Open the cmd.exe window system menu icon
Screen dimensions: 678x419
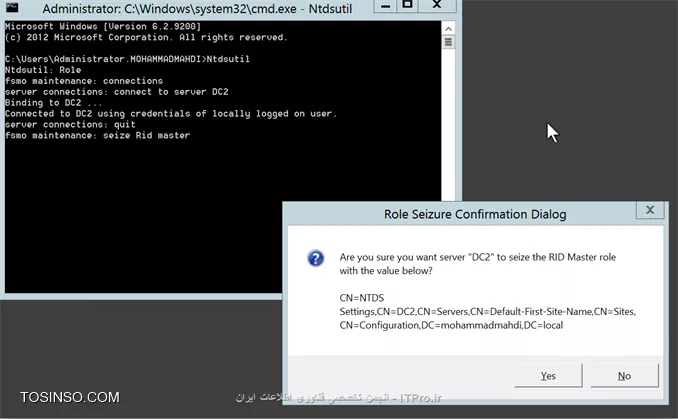12,7
